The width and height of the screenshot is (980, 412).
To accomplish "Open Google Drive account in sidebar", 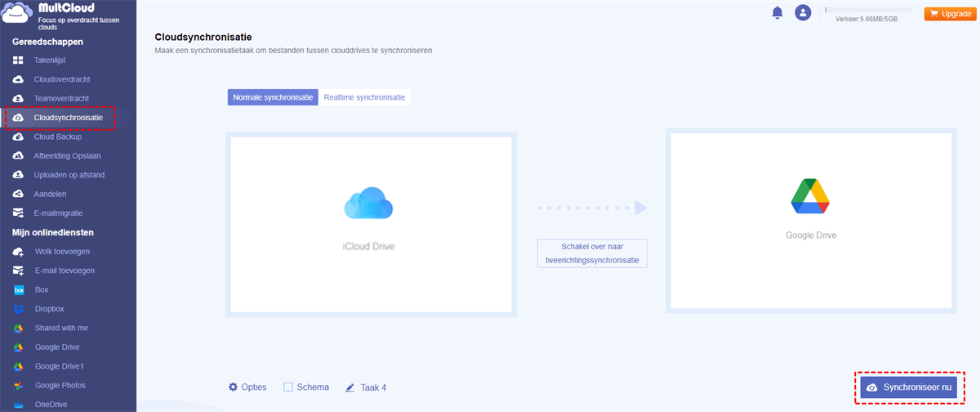I will click(x=57, y=347).
